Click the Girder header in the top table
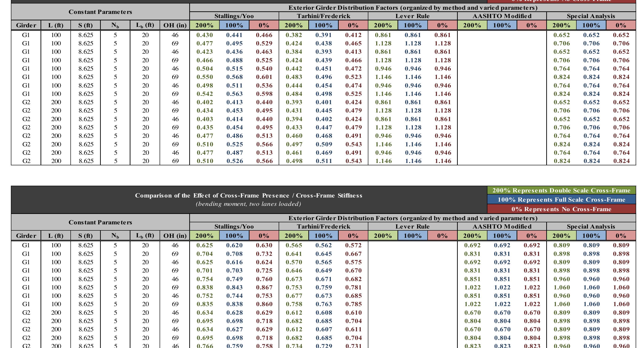The height and width of the screenshot is (348, 644). pos(26,25)
